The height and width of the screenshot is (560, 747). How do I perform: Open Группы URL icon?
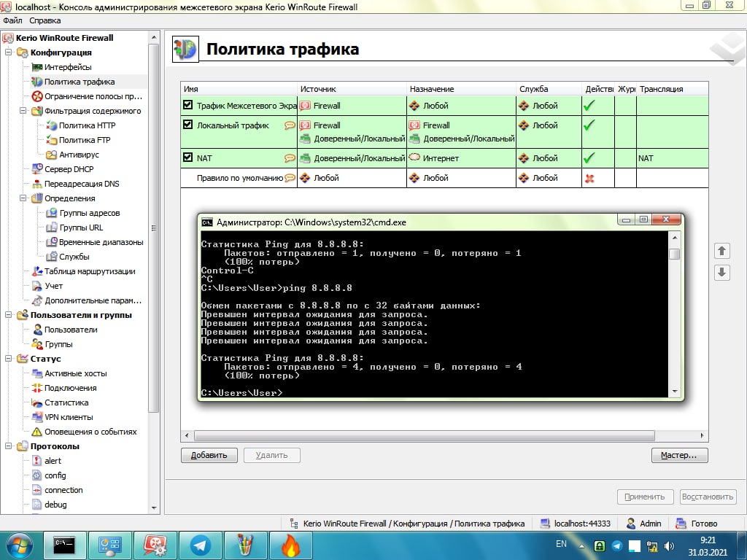coord(52,227)
